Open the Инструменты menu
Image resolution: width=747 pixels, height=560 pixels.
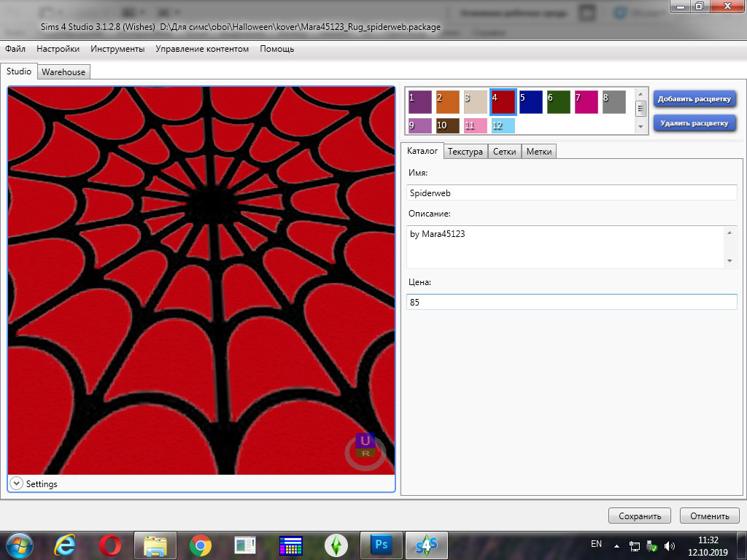pos(117,49)
